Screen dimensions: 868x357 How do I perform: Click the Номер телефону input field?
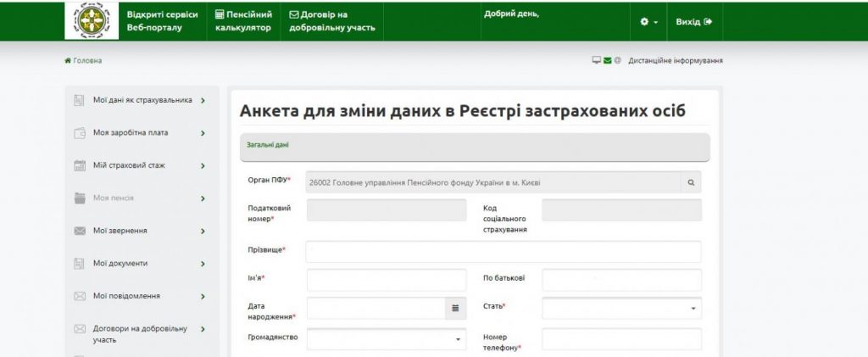pyautogui.click(x=621, y=339)
